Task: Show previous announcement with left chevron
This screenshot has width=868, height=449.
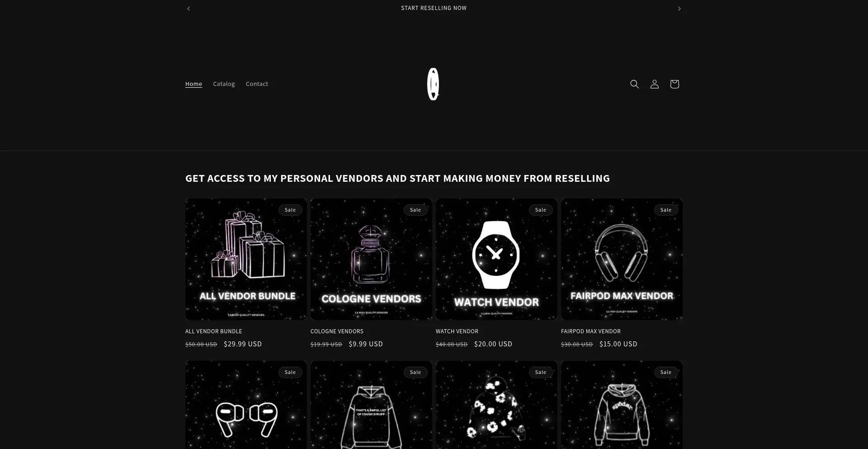Action: [x=189, y=9]
